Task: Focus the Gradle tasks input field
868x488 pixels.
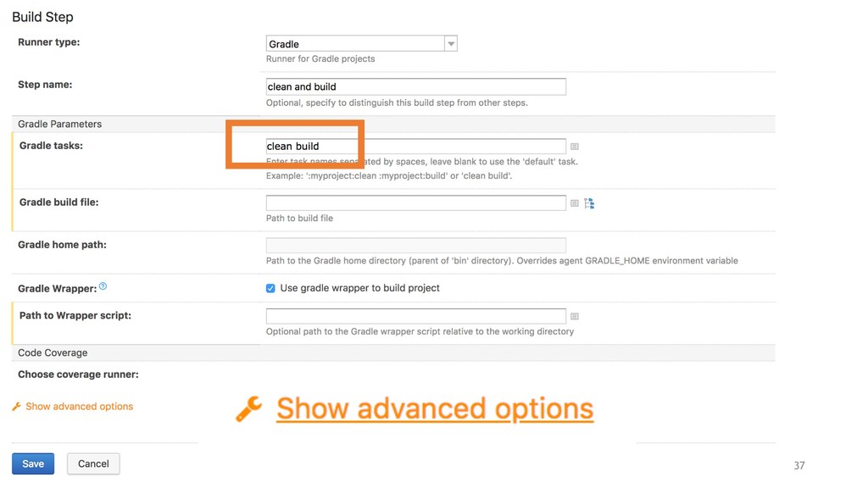Action: tap(415, 146)
